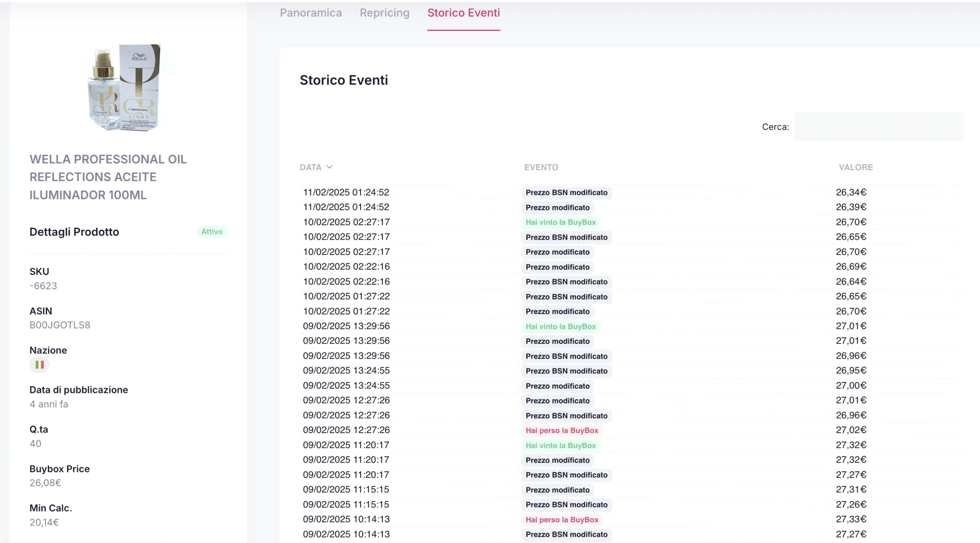This screenshot has height=543, width=980.
Task: Click 'Hai vinto la BuyBox' at 09/02/2025 13:29:56
Action: 560,326
